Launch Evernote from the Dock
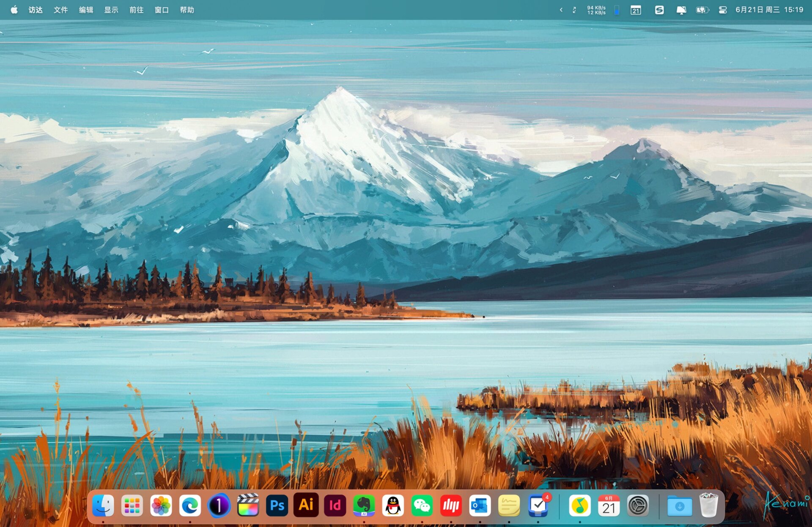This screenshot has width=812, height=527. coord(364,505)
